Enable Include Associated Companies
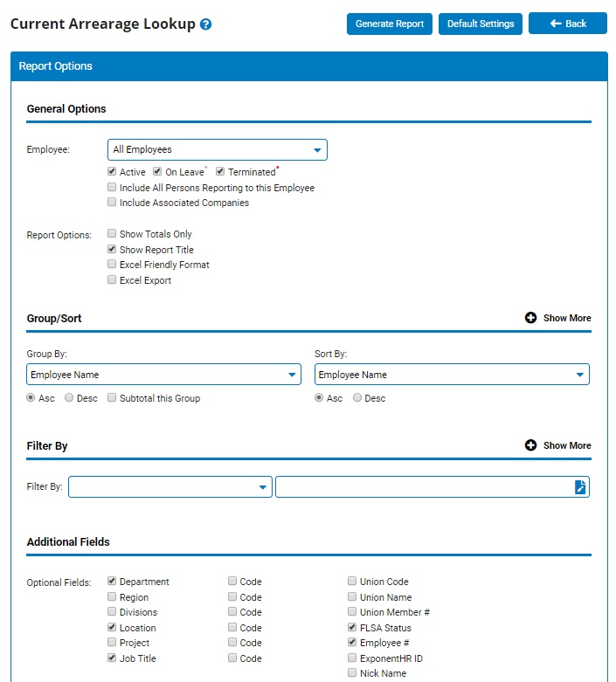Viewport: 616px width, 682px height. (112, 202)
